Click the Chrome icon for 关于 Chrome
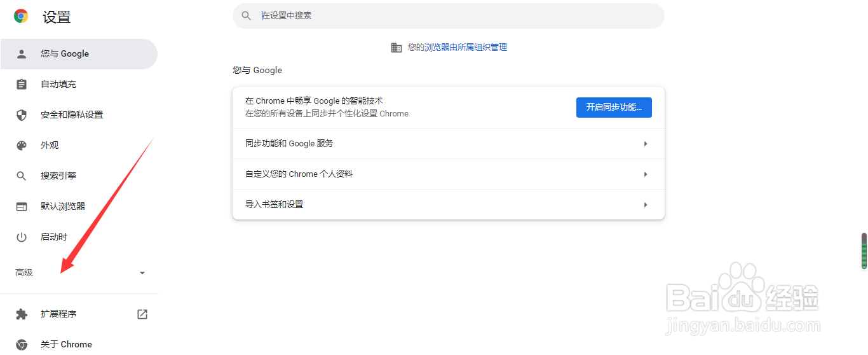The width and height of the screenshot is (868, 355). tap(22, 345)
